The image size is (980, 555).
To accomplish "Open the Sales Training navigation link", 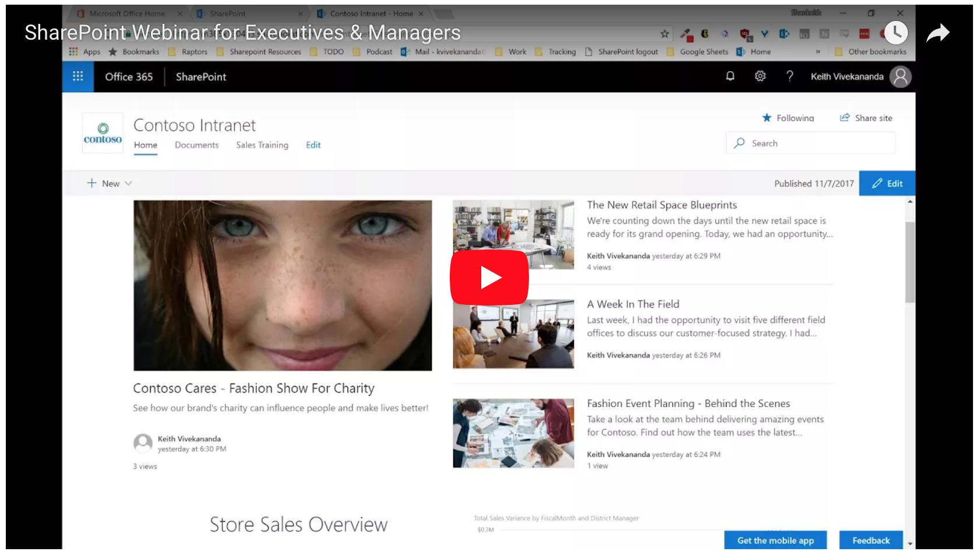I will point(262,145).
